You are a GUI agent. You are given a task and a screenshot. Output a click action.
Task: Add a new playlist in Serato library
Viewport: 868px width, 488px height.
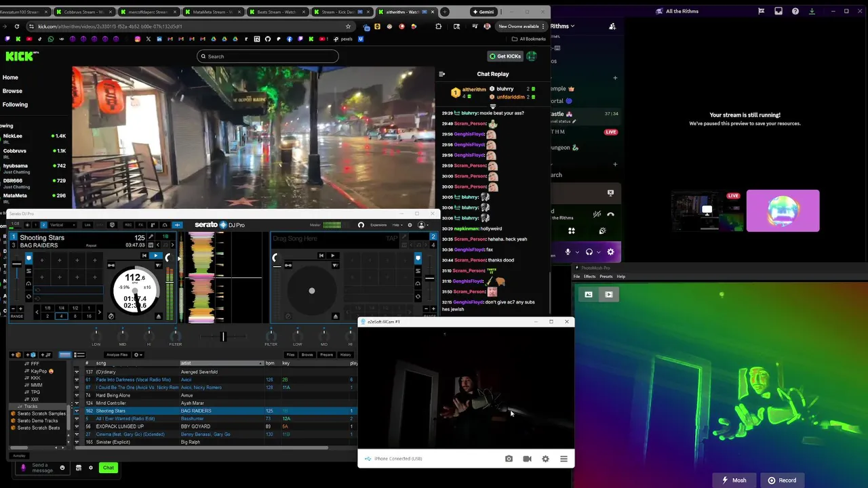click(x=45, y=355)
